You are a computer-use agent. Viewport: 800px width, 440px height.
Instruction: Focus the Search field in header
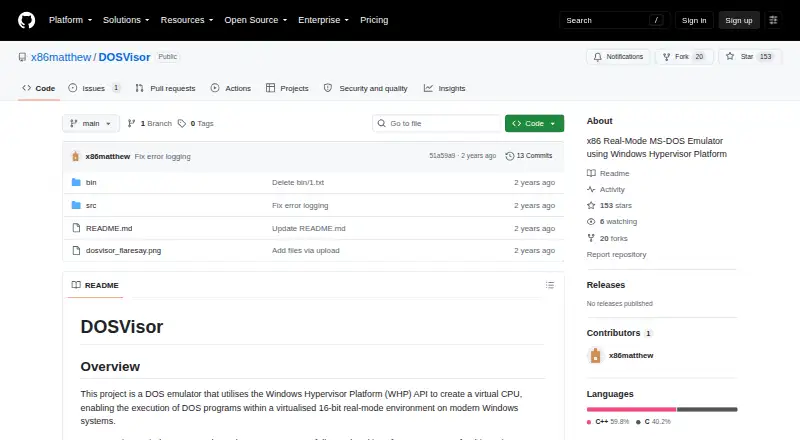[614, 20]
